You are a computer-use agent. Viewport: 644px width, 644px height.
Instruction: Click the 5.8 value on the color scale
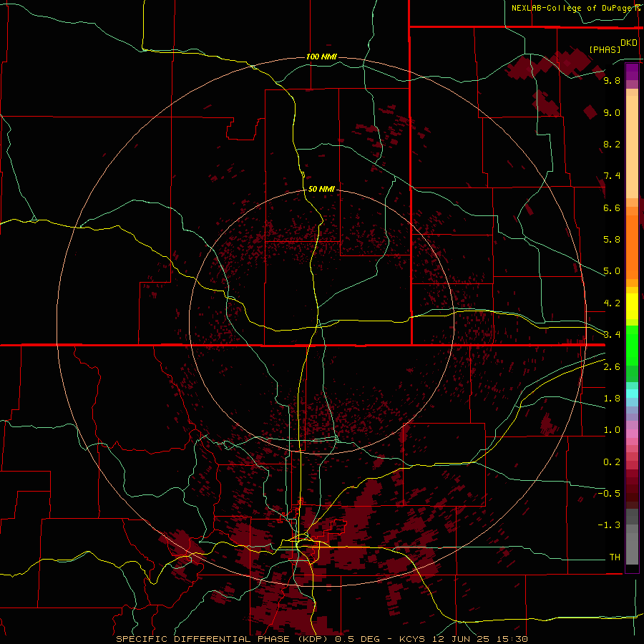tap(612, 240)
